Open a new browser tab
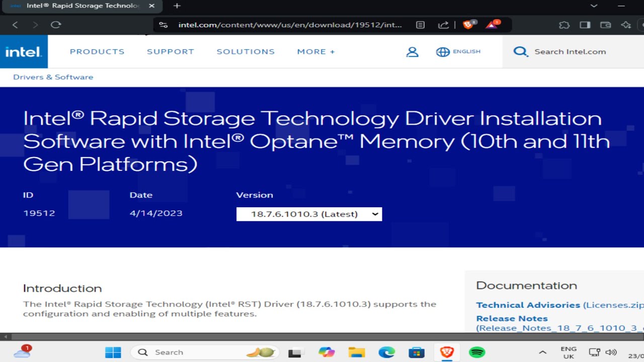 (x=177, y=6)
